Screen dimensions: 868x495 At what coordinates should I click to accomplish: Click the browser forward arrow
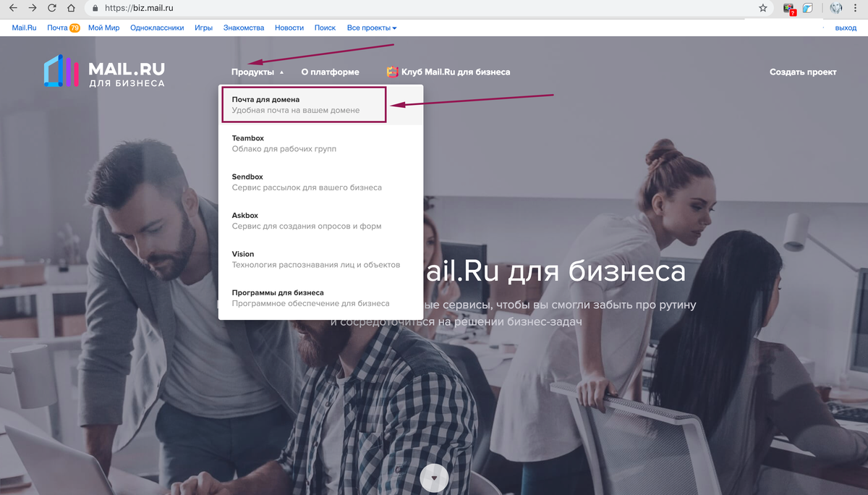click(x=32, y=8)
